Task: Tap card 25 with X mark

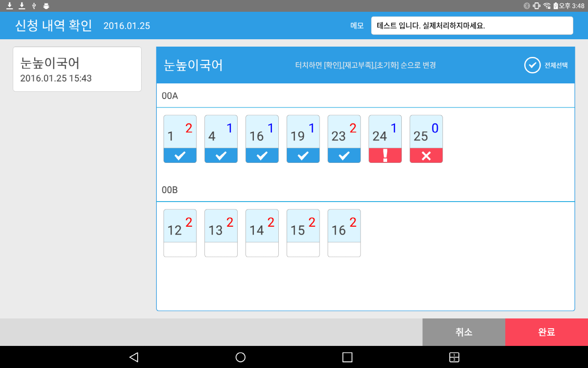Action: 426,139
